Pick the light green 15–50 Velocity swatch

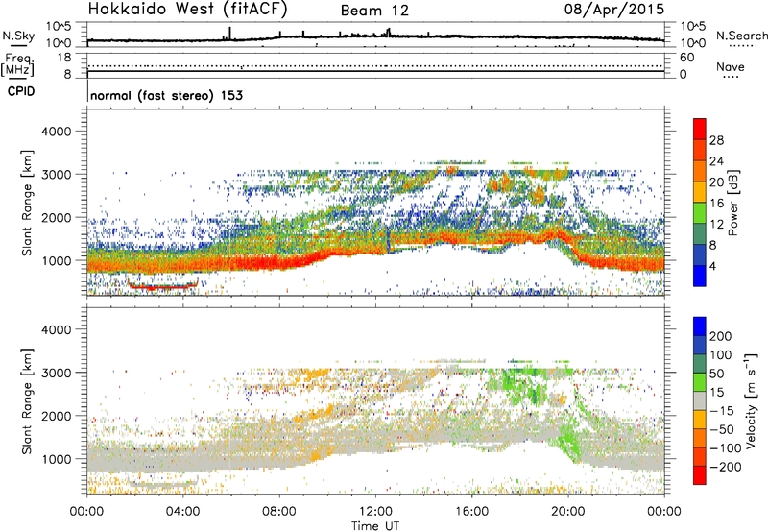(700, 382)
